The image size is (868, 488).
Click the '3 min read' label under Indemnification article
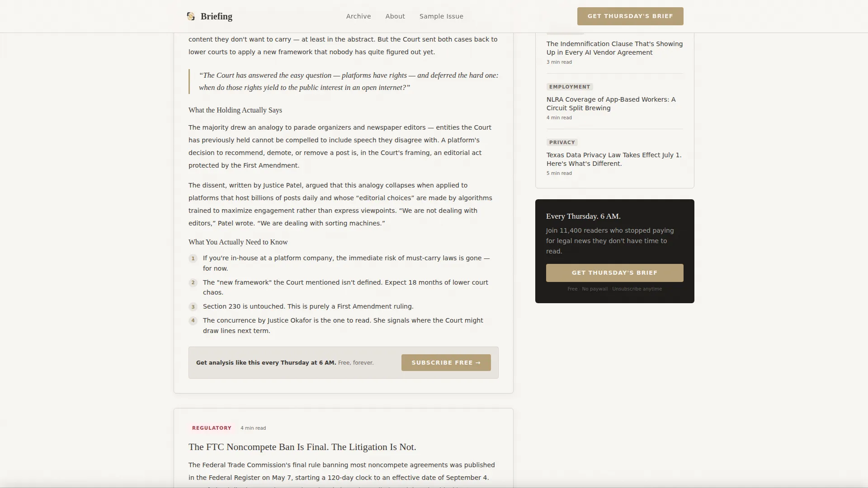pos(559,62)
